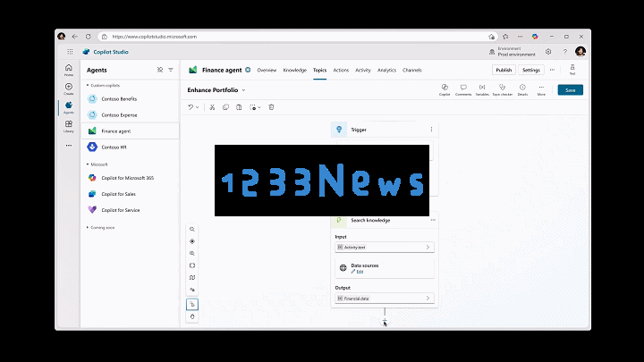The height and width of the screenshot is (362, 644).
Task: Switch to the Analytics tab
Action: (x=386, y=71)
